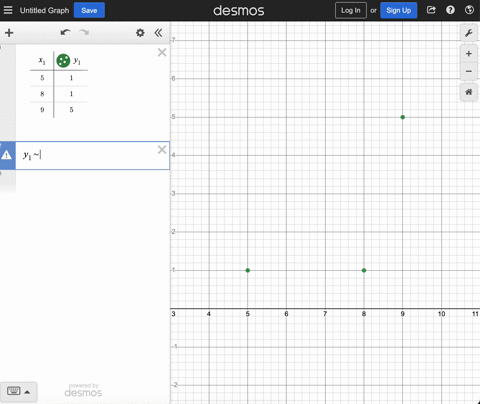Collapse the expression list panel

point(158,33)
